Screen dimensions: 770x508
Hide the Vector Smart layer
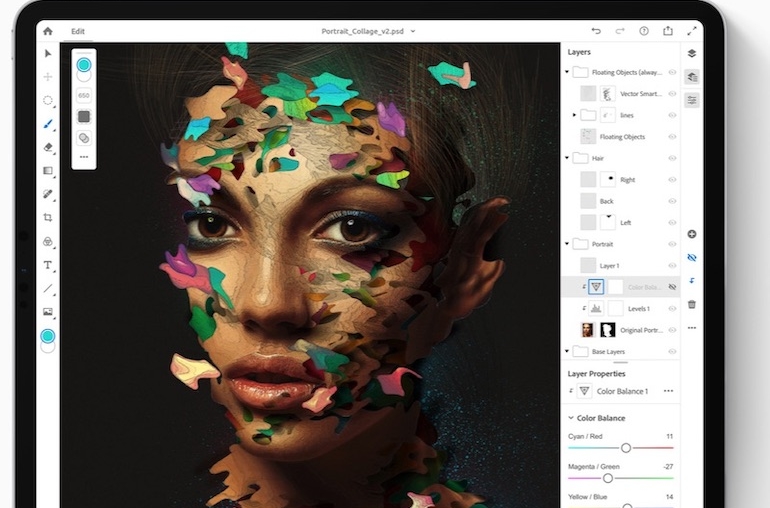point(672,94)
